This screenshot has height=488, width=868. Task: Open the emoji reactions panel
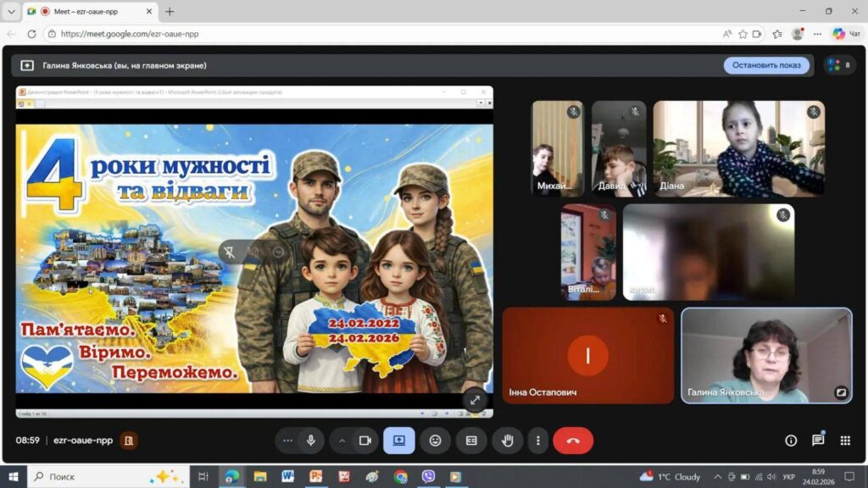(435, 441)
